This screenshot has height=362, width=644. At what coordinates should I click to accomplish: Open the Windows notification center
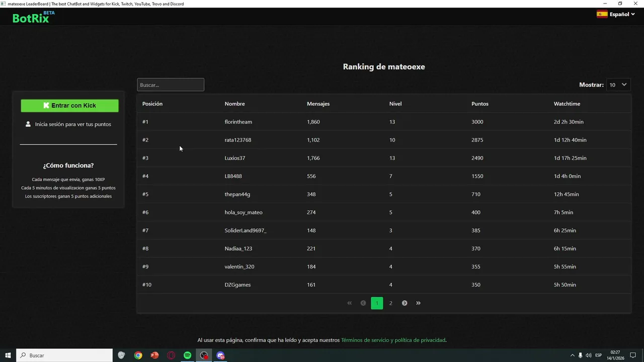[x=633, y=355]
